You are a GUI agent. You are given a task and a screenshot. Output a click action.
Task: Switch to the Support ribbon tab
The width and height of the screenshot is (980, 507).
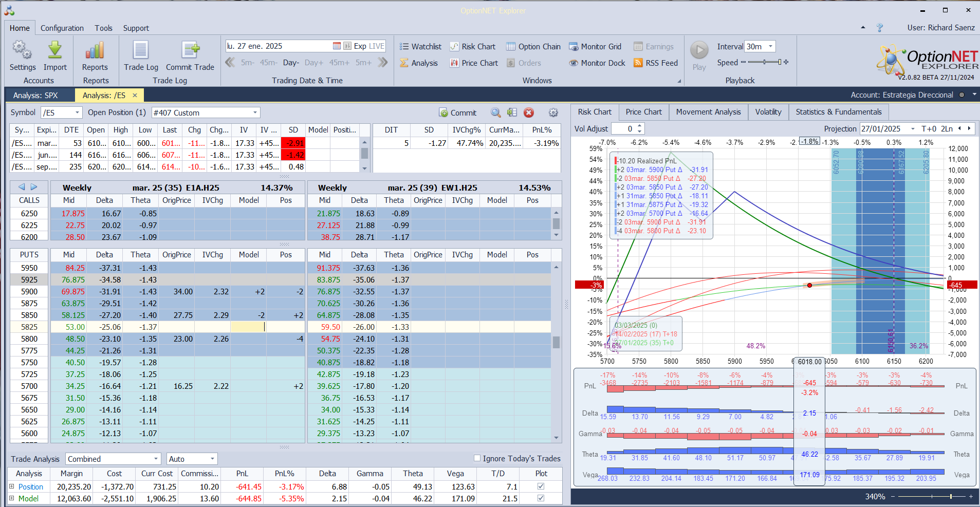136,28
